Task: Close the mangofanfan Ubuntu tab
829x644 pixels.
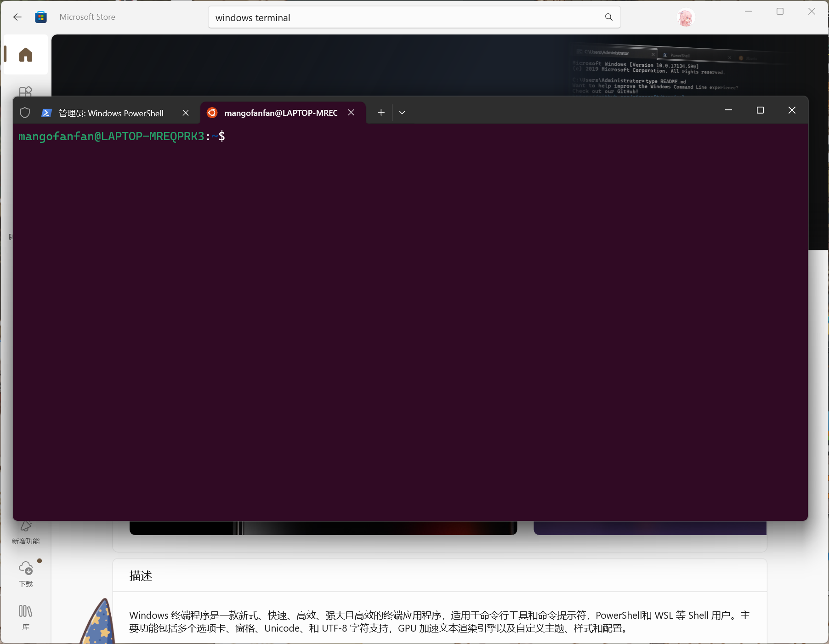Action: (x=351, y=113)
